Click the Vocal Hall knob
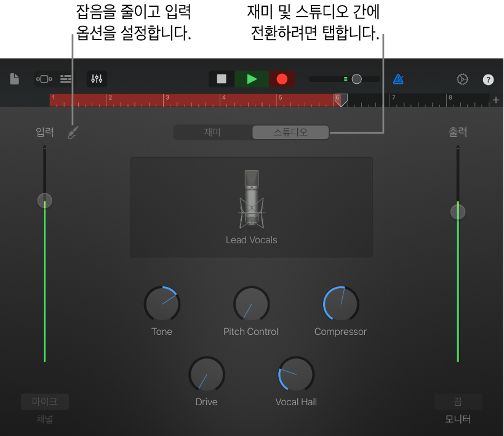 (296, 374)
